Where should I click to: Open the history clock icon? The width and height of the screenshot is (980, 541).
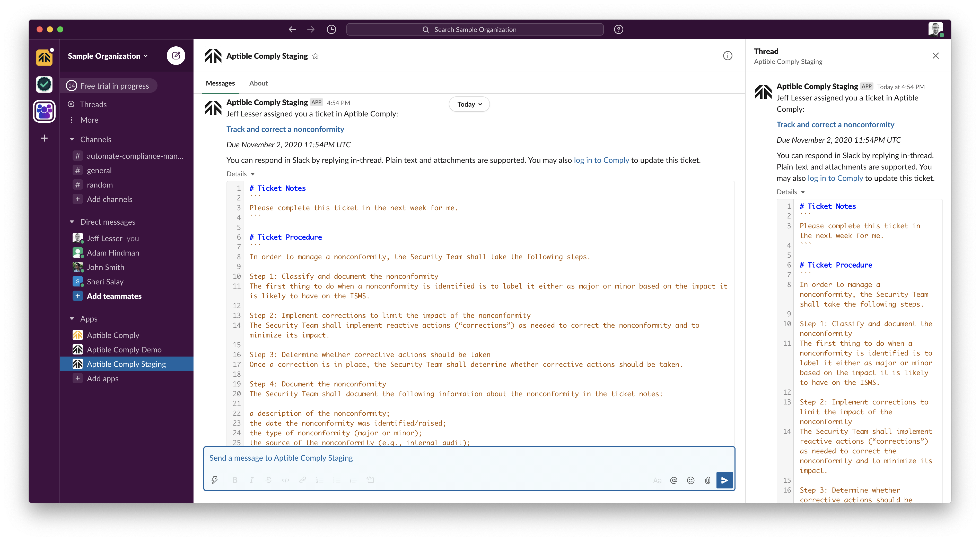(x=331, y=30)
